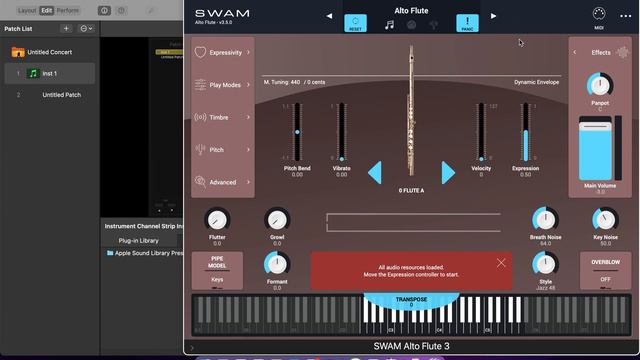Open the MIDI settings knob icon
The height and width of the screenshot is (360, 640).
598,14
